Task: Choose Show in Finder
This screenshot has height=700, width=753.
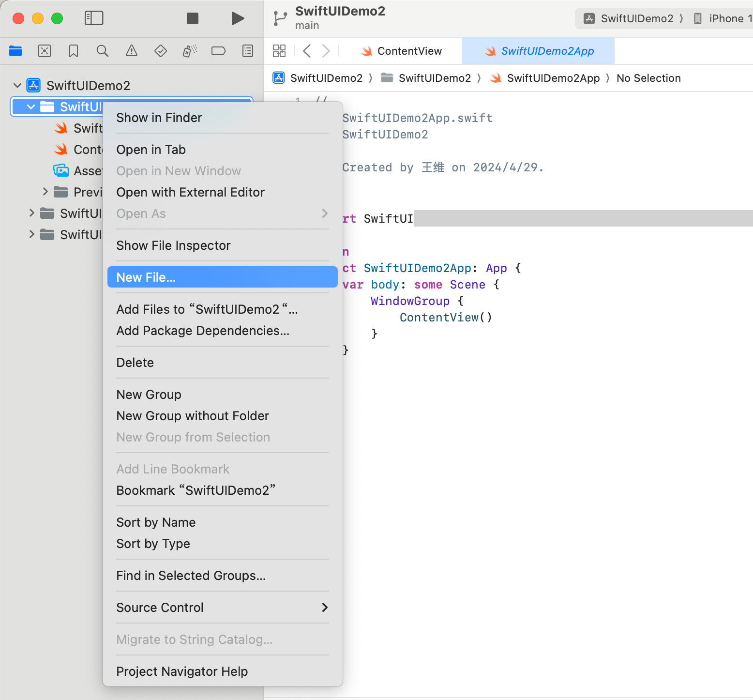Action: point(223,118)
